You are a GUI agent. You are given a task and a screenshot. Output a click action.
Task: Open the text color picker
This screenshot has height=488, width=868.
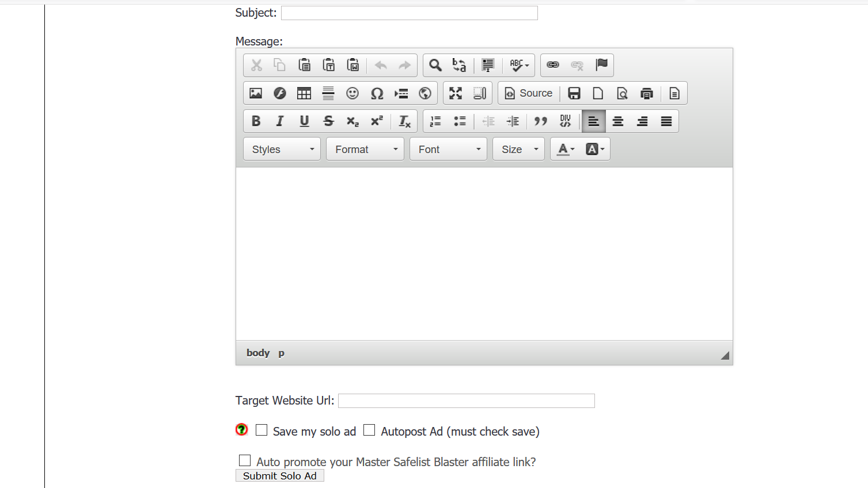click(x=566, y=150)
